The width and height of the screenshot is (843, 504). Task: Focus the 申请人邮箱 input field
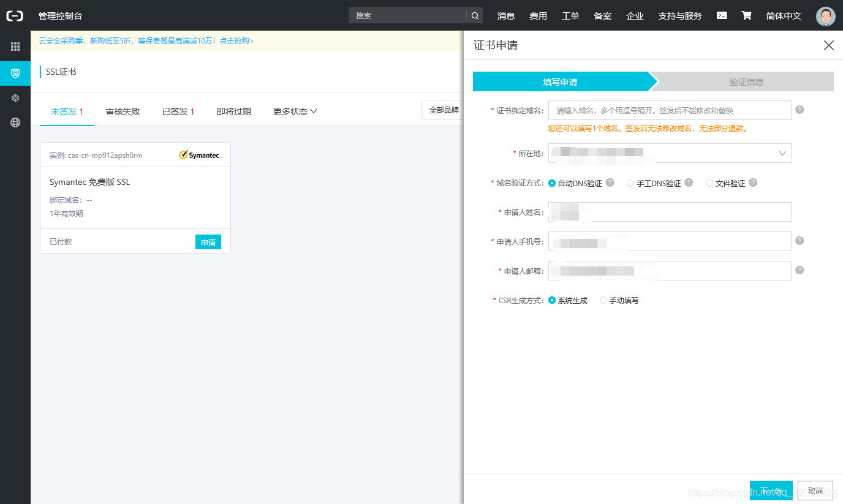[x=670, y=271]
